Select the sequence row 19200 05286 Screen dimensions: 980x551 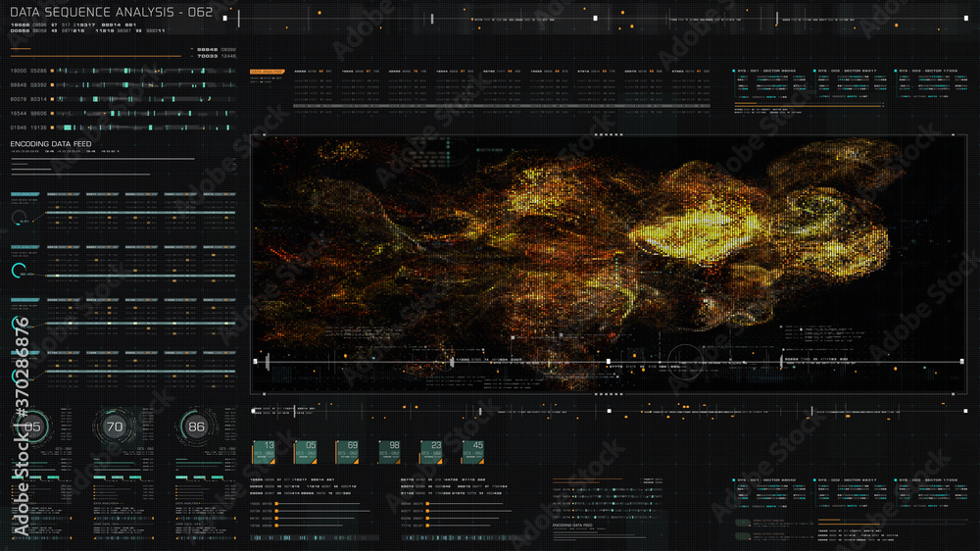point(123,71)
